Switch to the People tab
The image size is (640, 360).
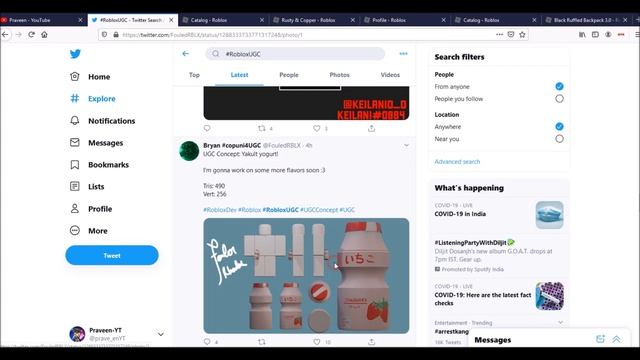pyautogui.click(x=289, y=75)
